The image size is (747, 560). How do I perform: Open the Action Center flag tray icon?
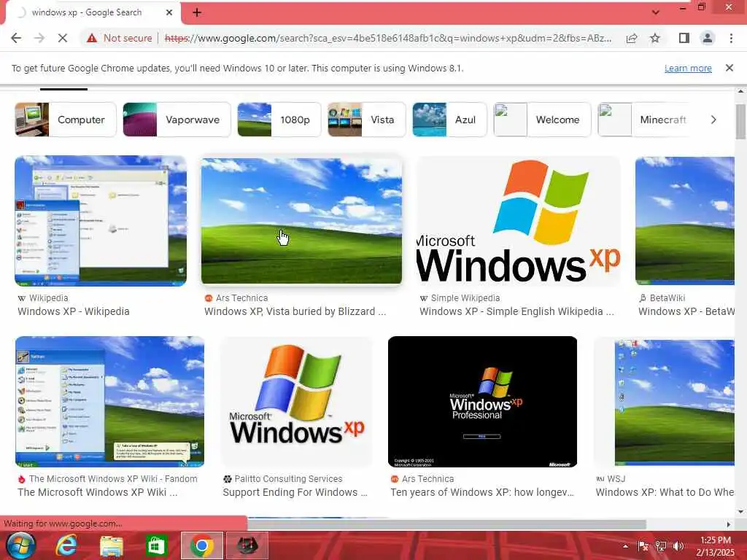tap(643, 546)
